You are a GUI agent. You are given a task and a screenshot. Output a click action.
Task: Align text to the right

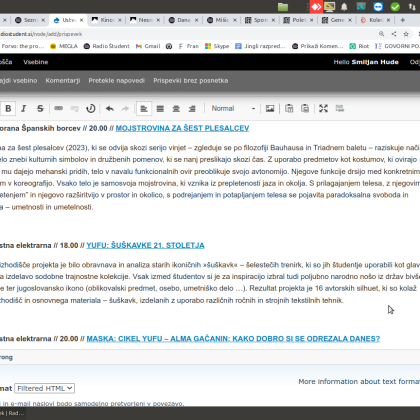pos(192,108)
